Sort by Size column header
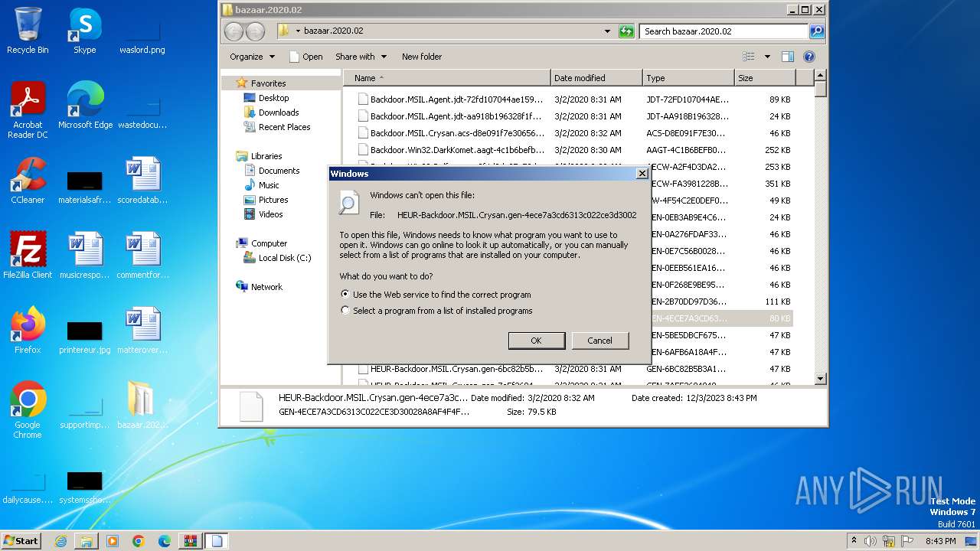This screenshot has height=551, width=980. point(765,77)
